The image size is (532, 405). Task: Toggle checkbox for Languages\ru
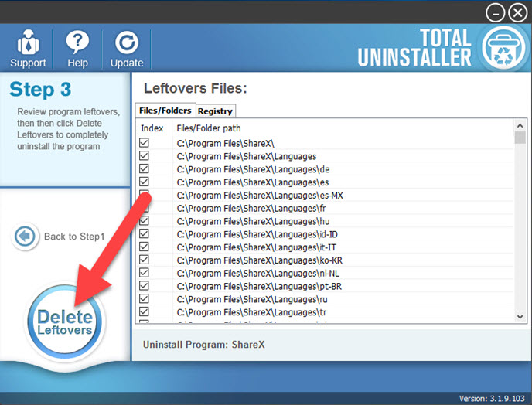[144, 298]
